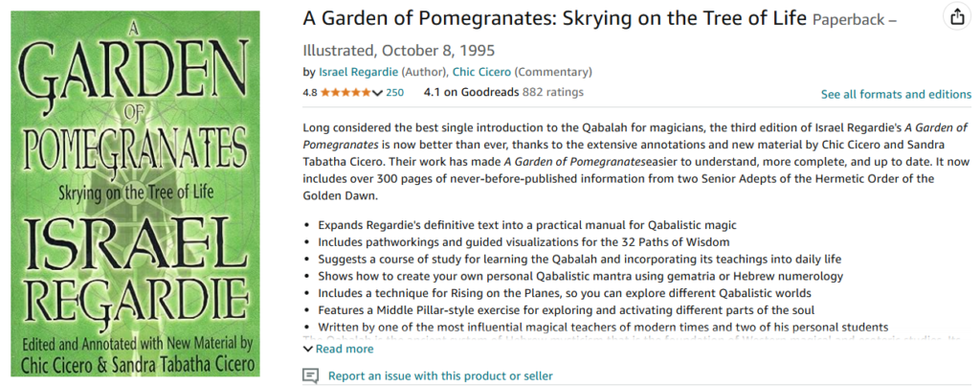The height and width of the screenshot is (386, 980).
Task: Open the Chic Cicero author link
Action: coord(479,72)
